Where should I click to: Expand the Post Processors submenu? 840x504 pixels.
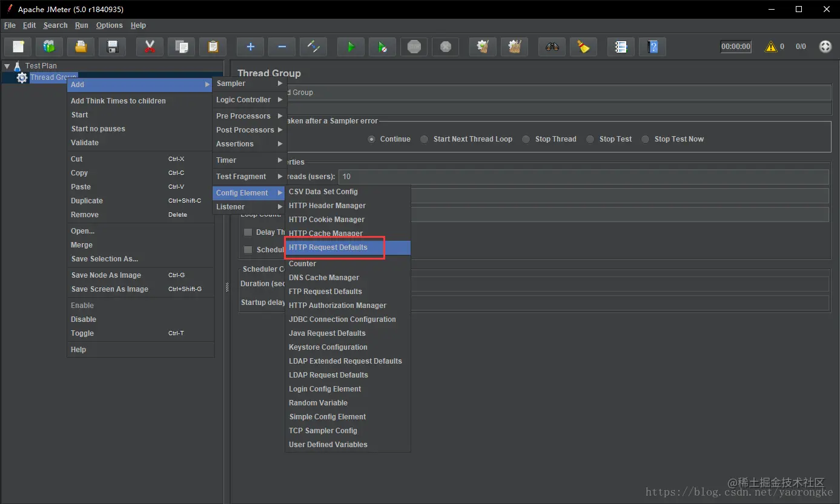point(250,130)
